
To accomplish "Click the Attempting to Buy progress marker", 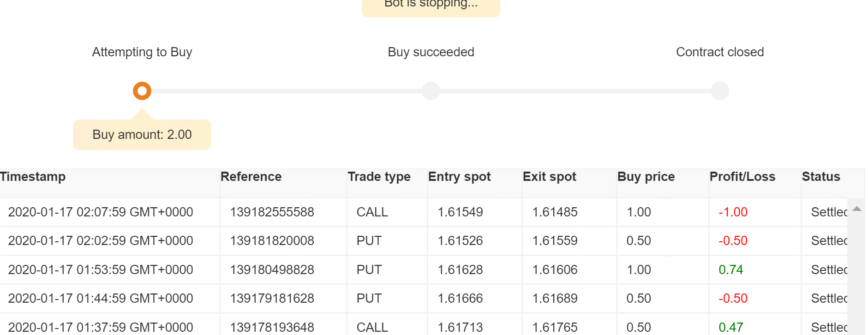I will click(142, 91).
